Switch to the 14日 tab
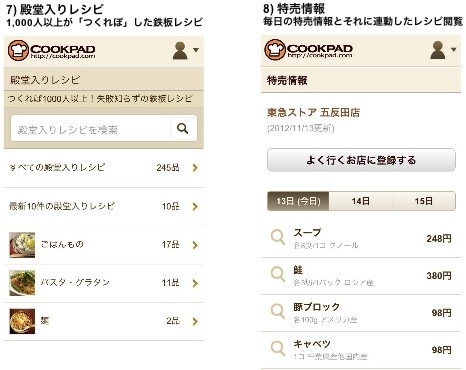 click(361, 201)
